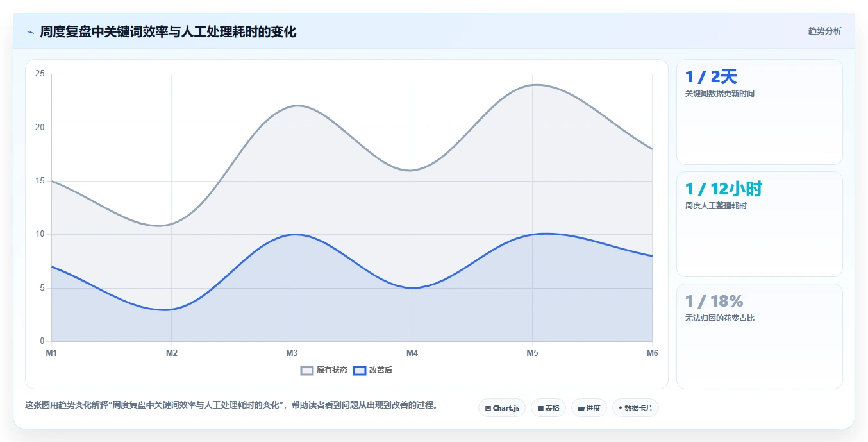
Task: Click the M3 x-axis label
Action: tap(292, 353)
